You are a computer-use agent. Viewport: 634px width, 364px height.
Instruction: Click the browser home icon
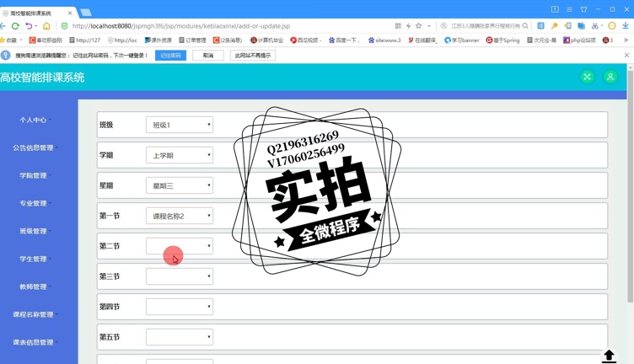(46, 26)
